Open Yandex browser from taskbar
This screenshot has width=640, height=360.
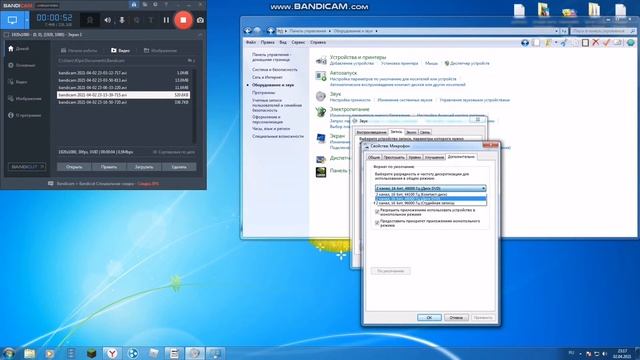(x=112, y=353)
